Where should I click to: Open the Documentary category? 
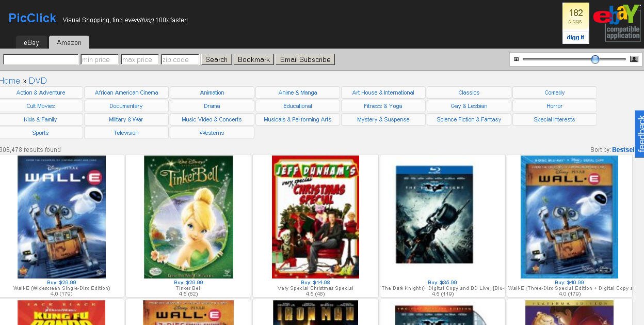pos(126,106)
